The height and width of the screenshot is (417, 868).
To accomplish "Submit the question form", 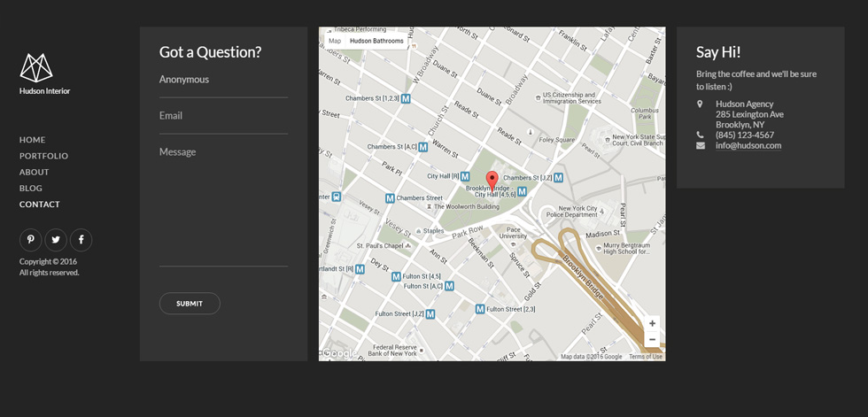I will (190, 304).
